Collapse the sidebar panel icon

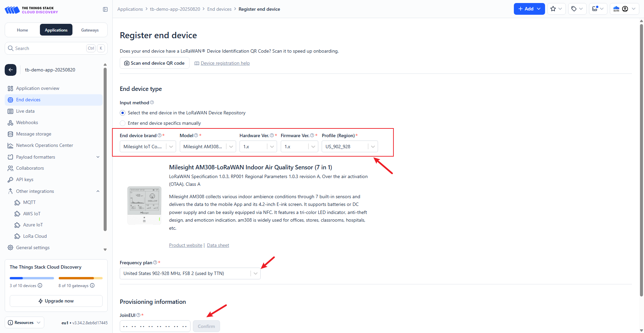[105, 9]
